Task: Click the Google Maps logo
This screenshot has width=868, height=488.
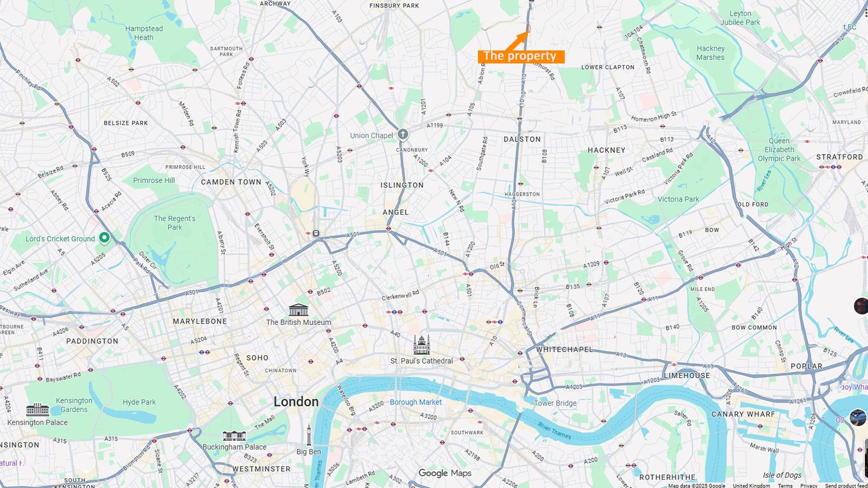Action: click(x=445, y=473)
